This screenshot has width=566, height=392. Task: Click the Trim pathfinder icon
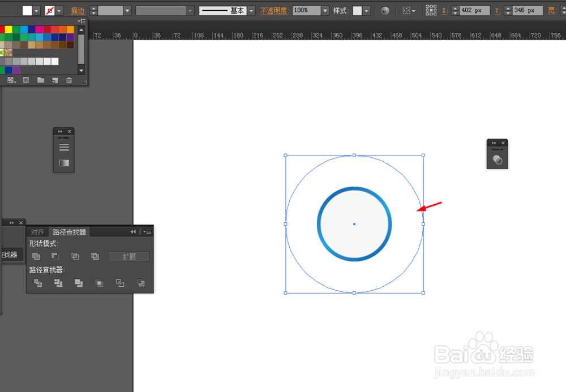click(58, 283)
